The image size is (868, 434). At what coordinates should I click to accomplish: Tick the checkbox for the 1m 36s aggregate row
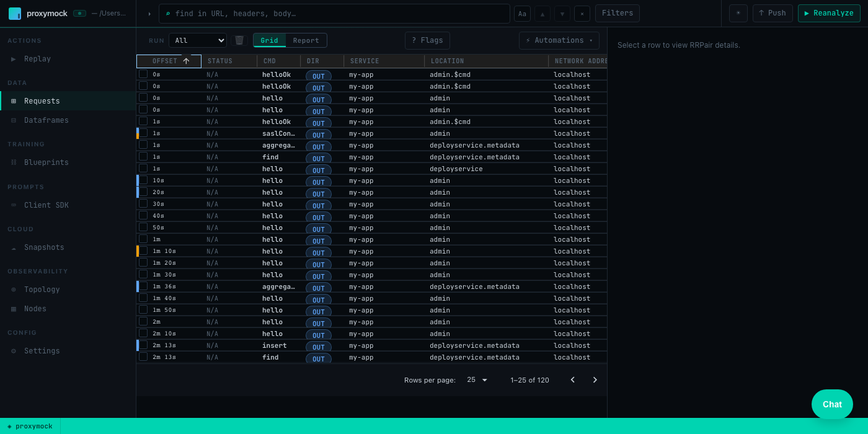click(x=143, y=286)
